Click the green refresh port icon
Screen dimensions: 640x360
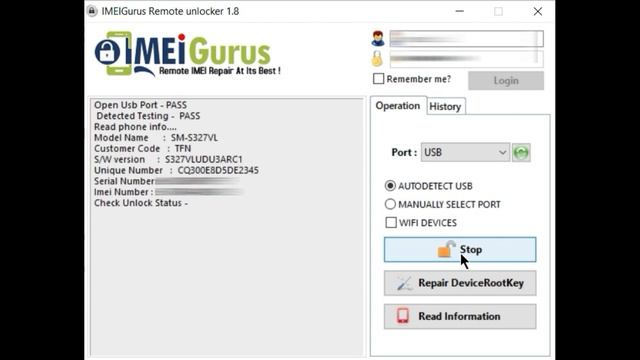(x=521, y=153)
